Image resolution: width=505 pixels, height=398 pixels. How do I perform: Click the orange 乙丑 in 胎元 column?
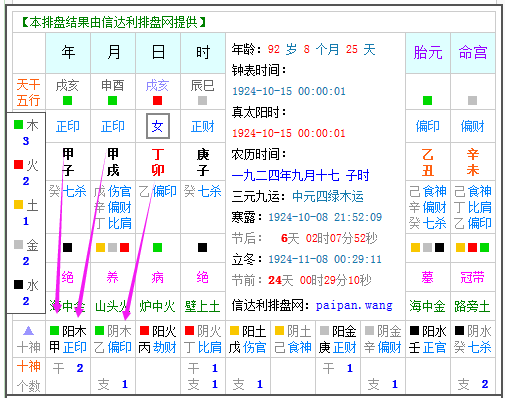point(428,162)
